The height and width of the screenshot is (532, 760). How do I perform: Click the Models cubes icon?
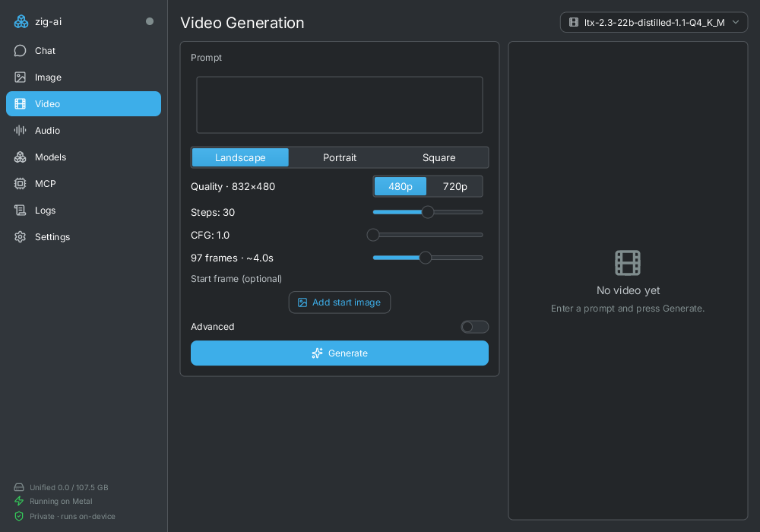(x=20, y=157)
